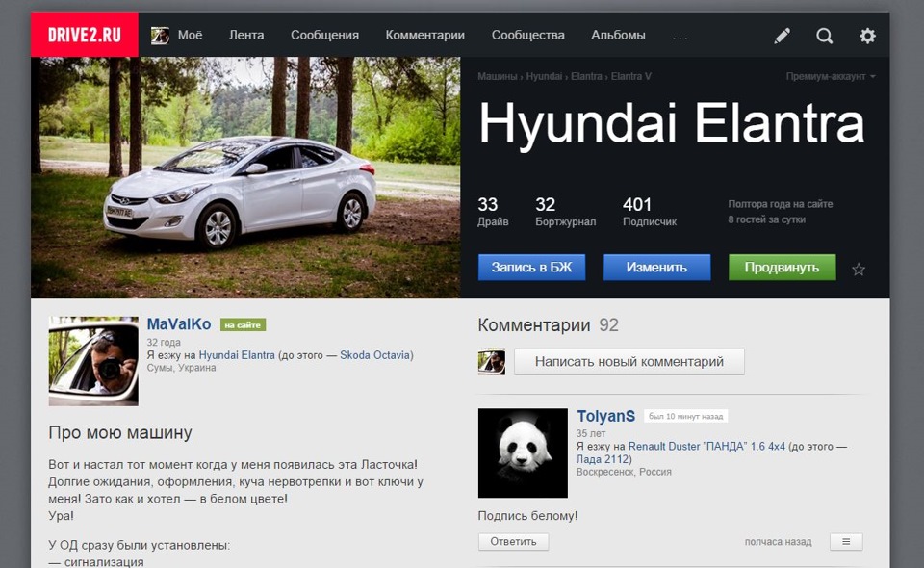924x568 pixels.
Task: Open Альбомы in the top menu
Action: [618, 35]
